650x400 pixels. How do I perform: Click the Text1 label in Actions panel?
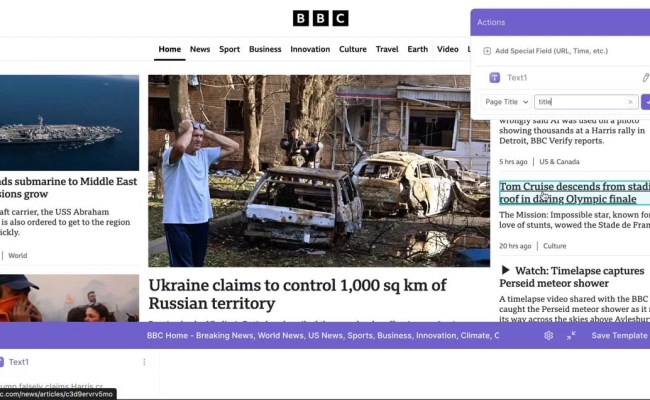(517, 78)
